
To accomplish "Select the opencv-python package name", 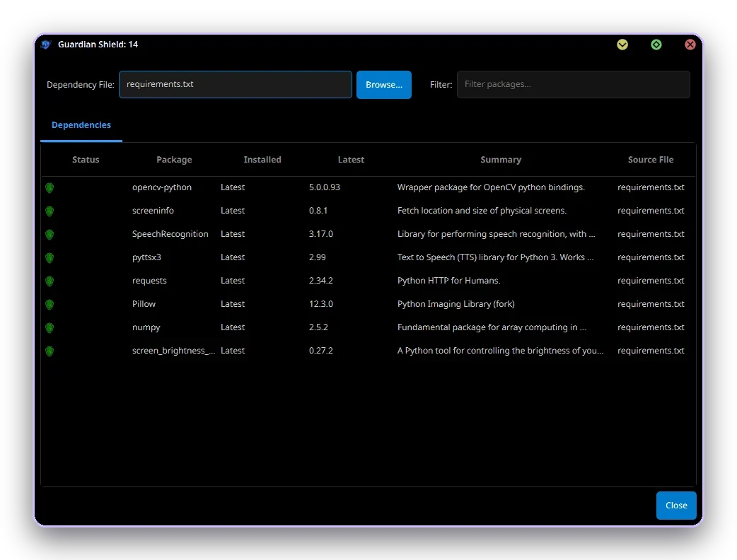I will click(x=162, y=187).
